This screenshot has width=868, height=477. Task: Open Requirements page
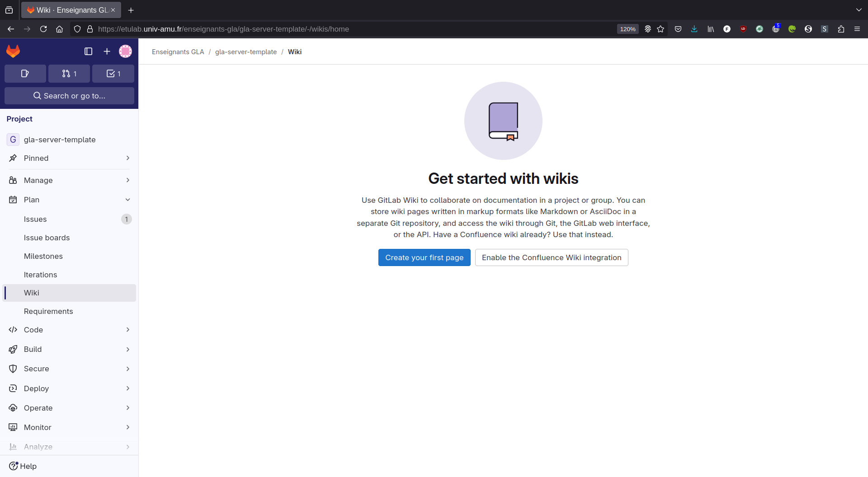coord(69,311)
